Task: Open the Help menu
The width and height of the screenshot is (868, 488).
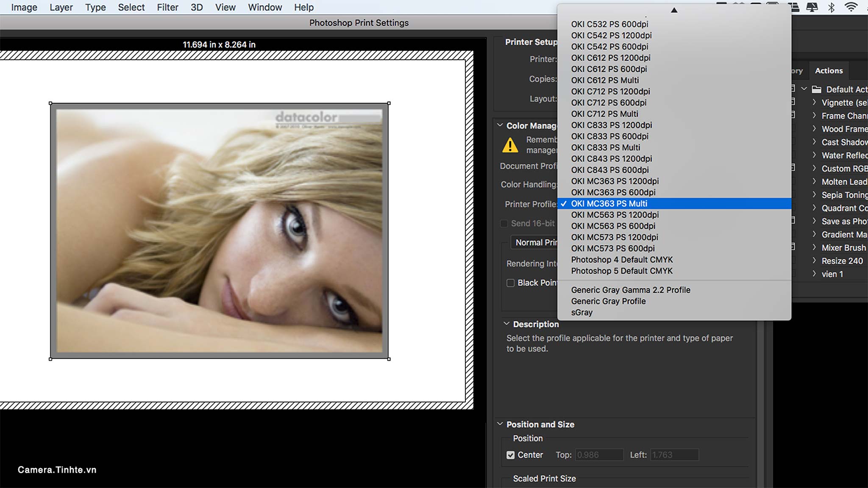Action: tap(304, 7)
